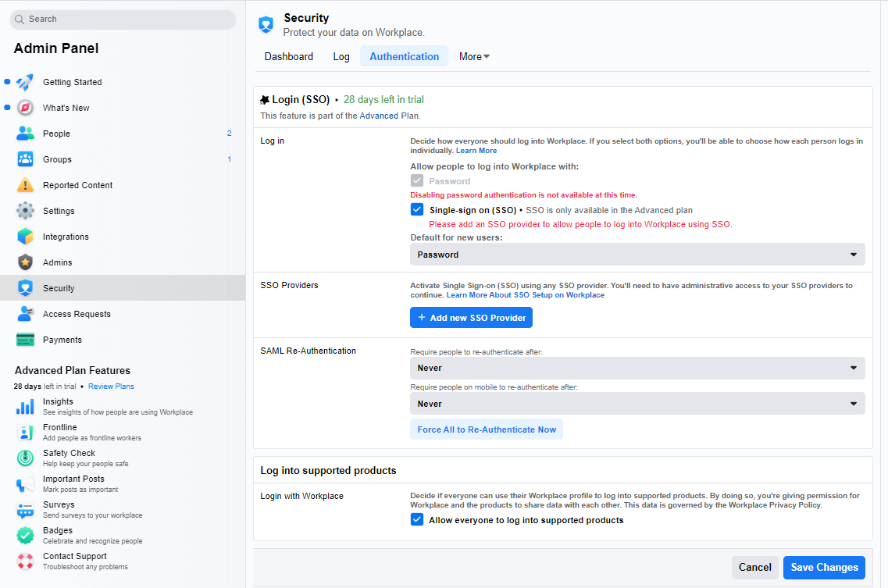Click the What's New compass icon
Viewport: 888px width, 588px height.
[25, 108]
